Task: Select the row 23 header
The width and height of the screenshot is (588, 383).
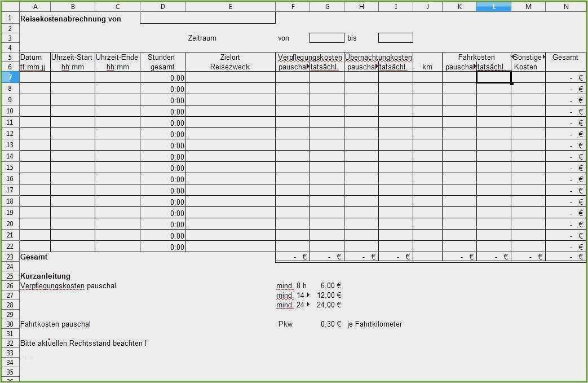Action: click(x=10, y=257)
